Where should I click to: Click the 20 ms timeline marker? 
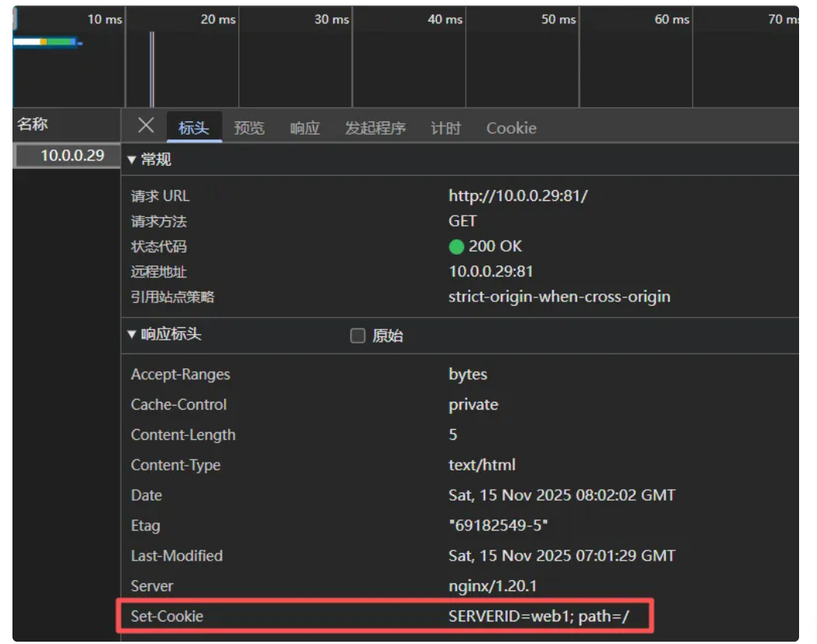coord(217,19)
